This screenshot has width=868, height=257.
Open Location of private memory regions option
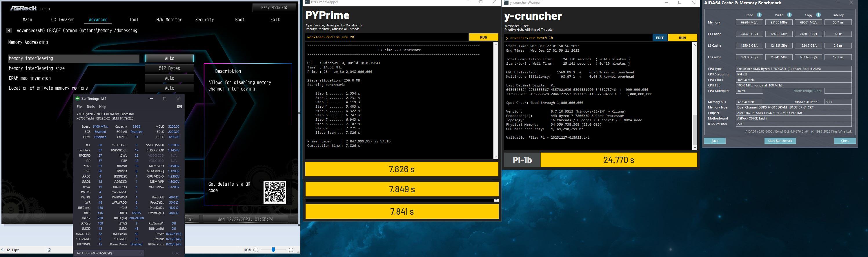(x=170, y=88)
